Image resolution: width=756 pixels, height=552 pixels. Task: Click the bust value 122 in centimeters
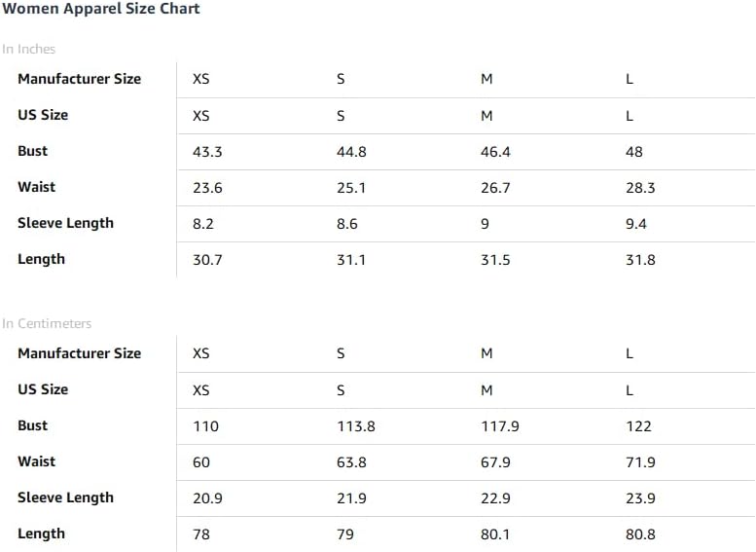(x=638, y=426)
